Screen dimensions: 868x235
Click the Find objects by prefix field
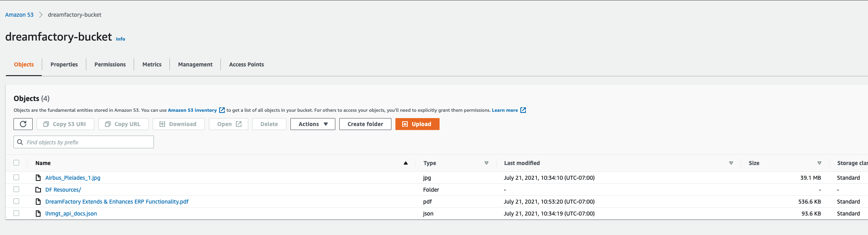(x=88, y=142)
